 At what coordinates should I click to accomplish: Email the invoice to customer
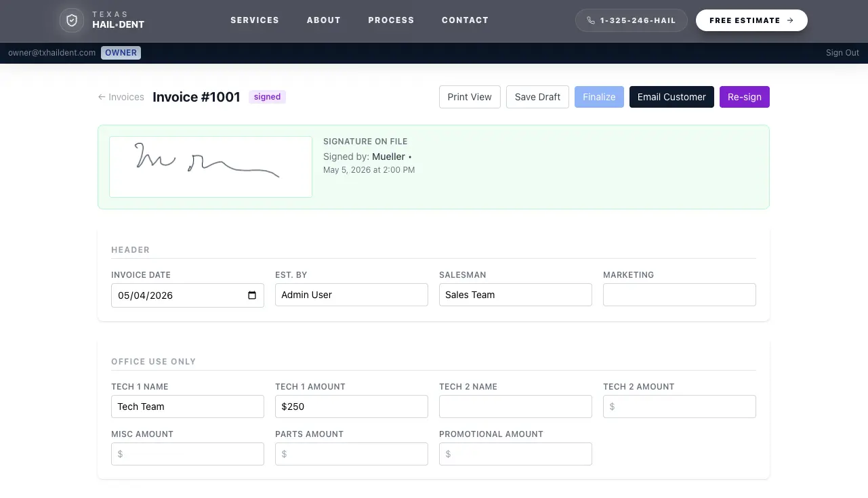671,97
